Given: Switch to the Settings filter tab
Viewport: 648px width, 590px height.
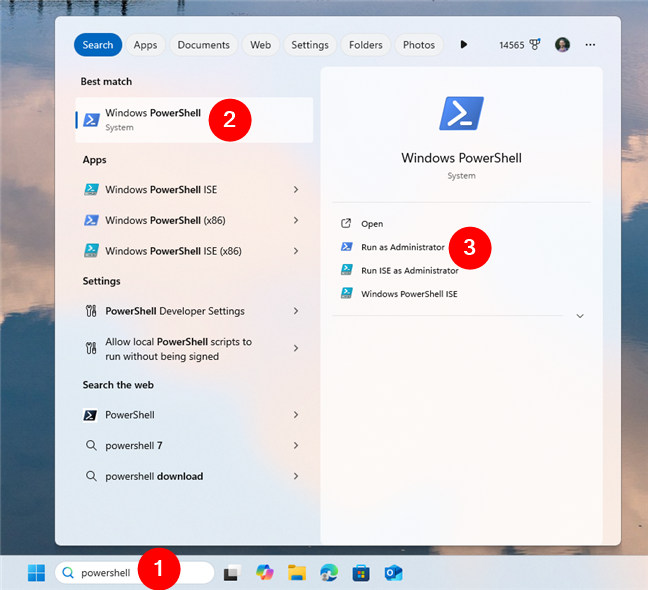Looking at the screenshot, I should [x=310, y=45].
